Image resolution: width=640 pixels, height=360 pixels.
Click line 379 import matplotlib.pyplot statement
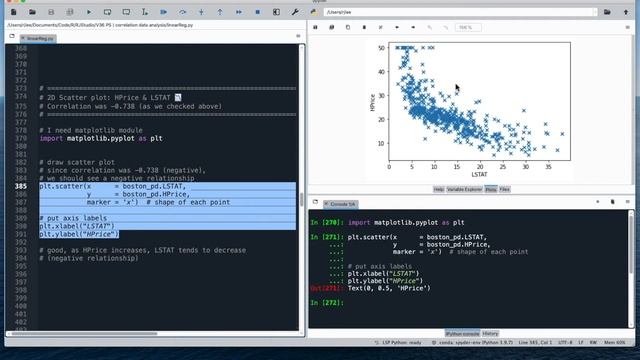[101, 138]
